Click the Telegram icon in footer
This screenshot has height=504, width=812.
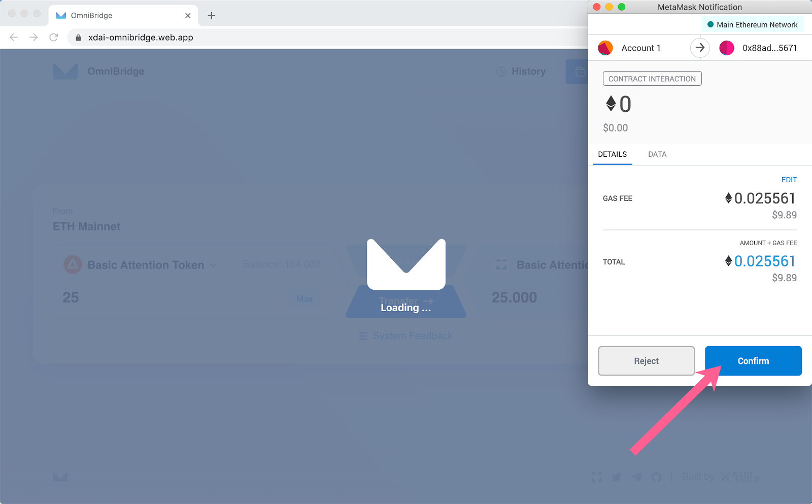(x=636, y=477)
